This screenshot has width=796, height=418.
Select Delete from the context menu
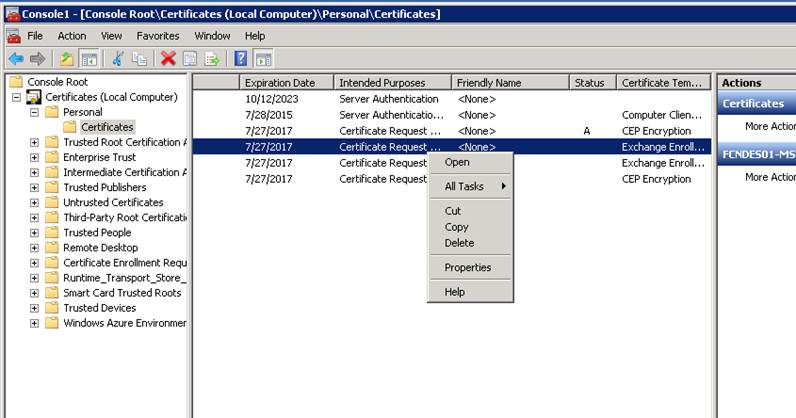(459, 243)
